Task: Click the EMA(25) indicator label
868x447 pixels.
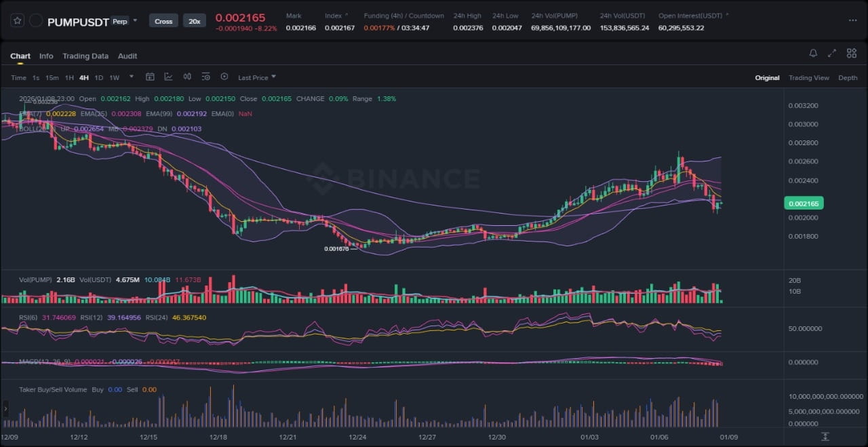Action: pos(93,114)
